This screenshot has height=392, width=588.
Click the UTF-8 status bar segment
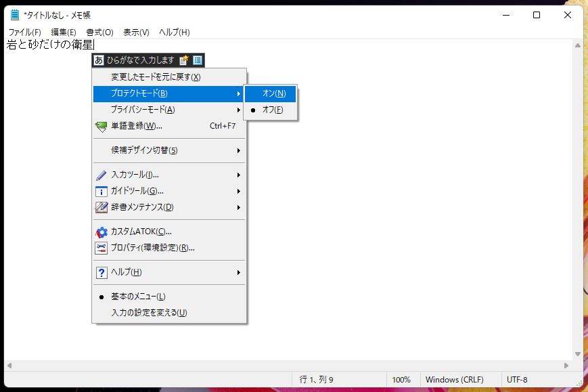[x=518, y=379]
